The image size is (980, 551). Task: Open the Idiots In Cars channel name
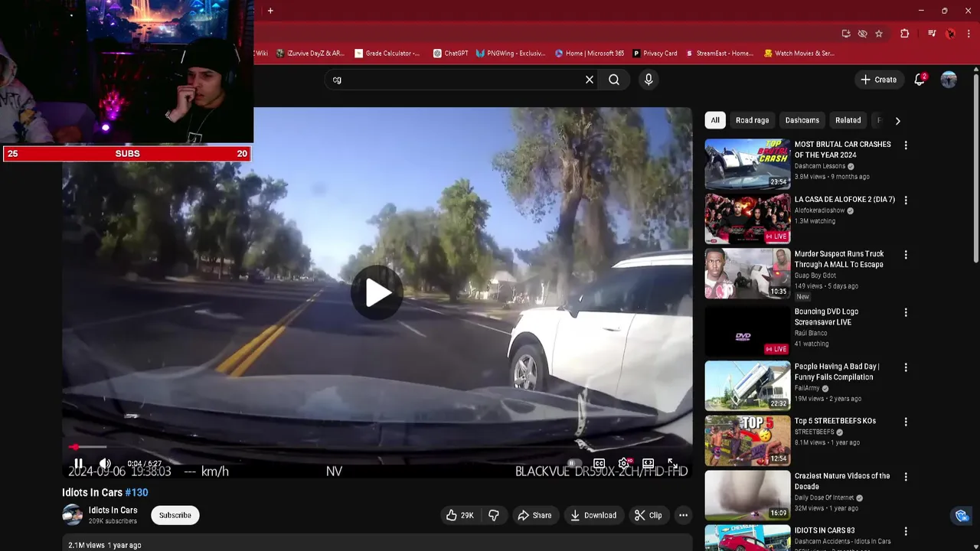(x=113, y=510)
